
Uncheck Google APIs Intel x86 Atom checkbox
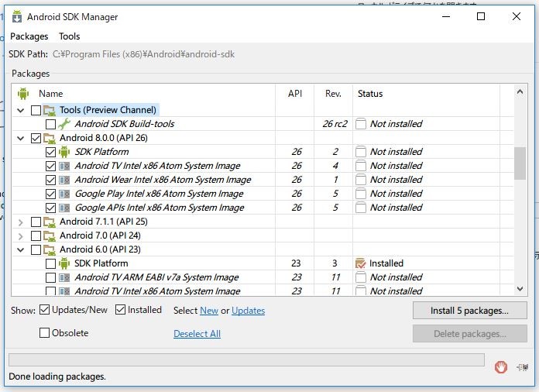pyautogui.click(x=50, y=208)
